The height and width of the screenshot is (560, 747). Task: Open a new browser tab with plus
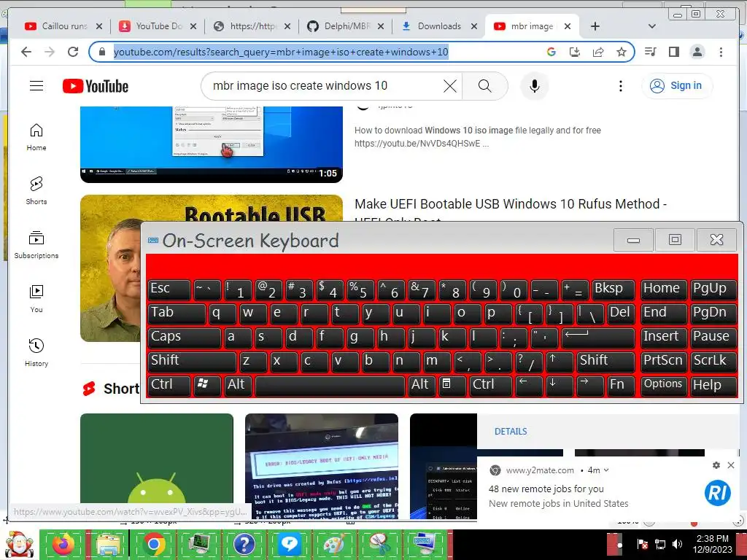click(x=595, y=26)
